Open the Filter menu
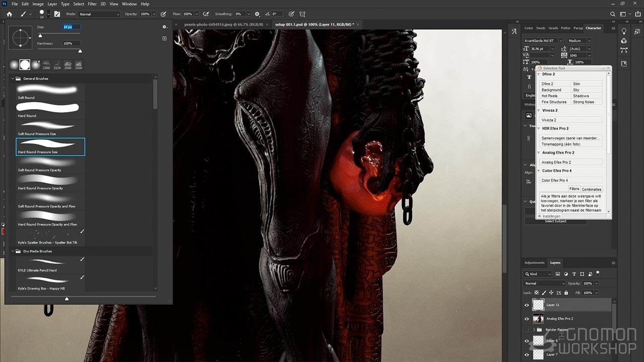The width and height of the screenshot is (644, 362). point(92,4)
